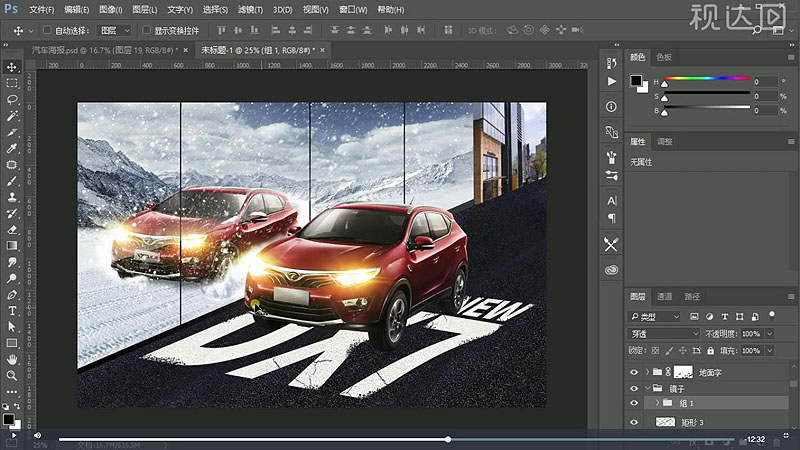Viewport: 800px width, 450px height.
Task: Open the 窗口(W) menu
Action: [x=354, y=10]
